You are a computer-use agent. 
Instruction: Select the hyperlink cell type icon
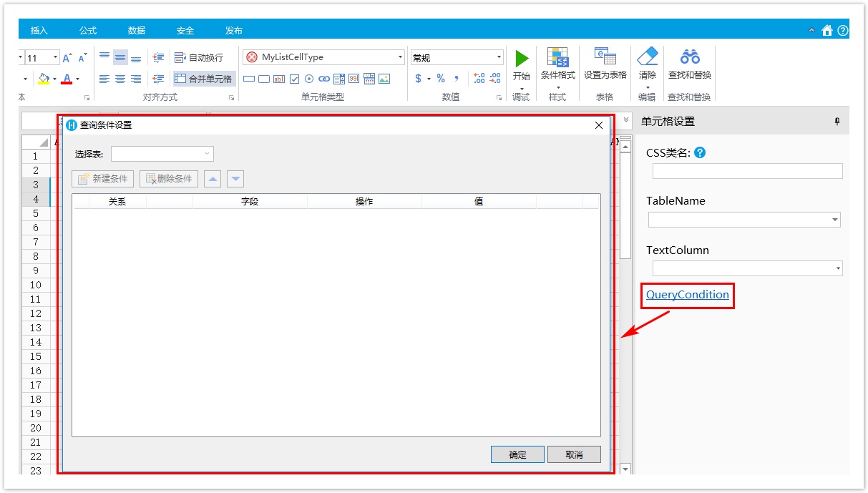click(324, 79)
